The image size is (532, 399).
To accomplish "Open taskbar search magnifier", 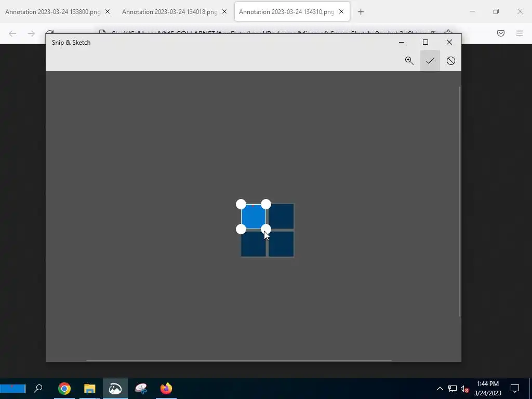I will (38, 389).
